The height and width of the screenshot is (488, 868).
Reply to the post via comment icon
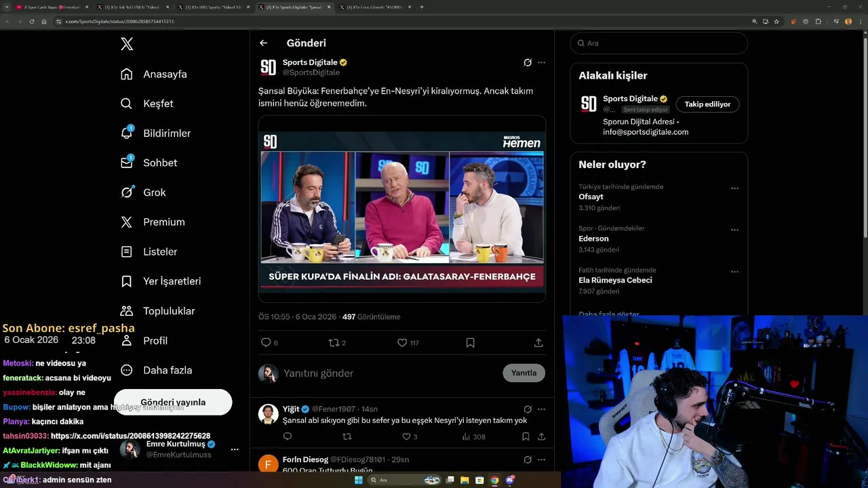[x=267, y=343]
